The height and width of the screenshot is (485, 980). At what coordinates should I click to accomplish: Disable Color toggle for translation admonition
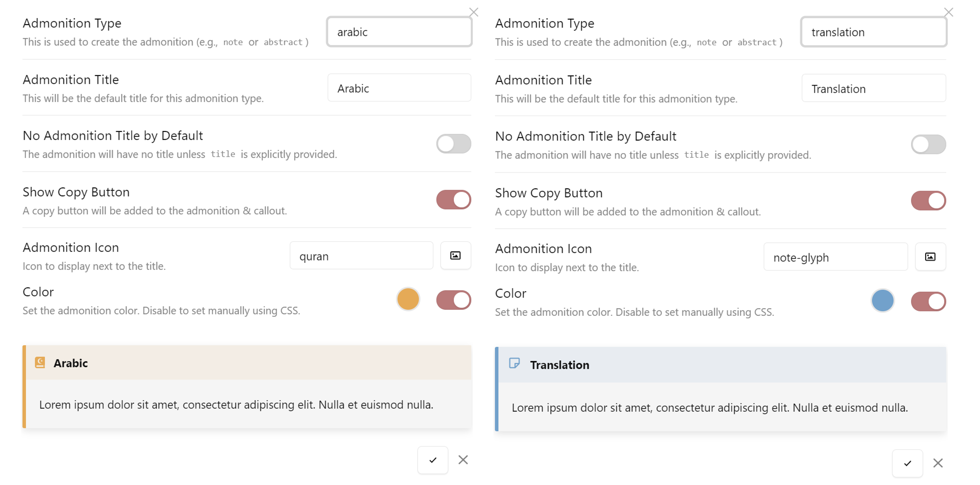pyautogui.click(x=928, y=301)
